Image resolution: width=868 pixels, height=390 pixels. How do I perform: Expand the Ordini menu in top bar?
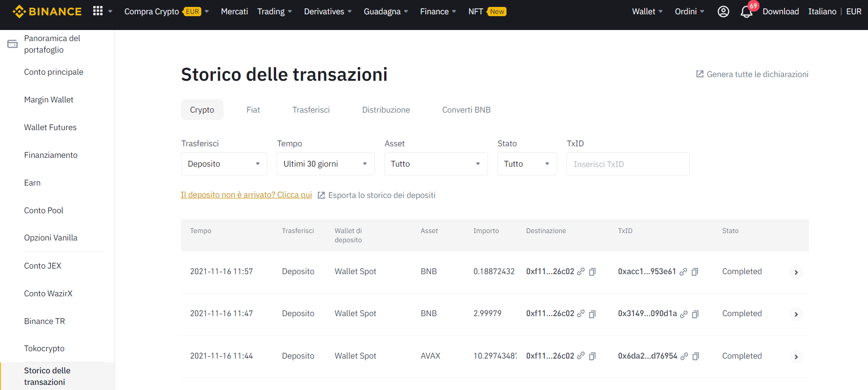pyautogui.click(x=689, y=12)
